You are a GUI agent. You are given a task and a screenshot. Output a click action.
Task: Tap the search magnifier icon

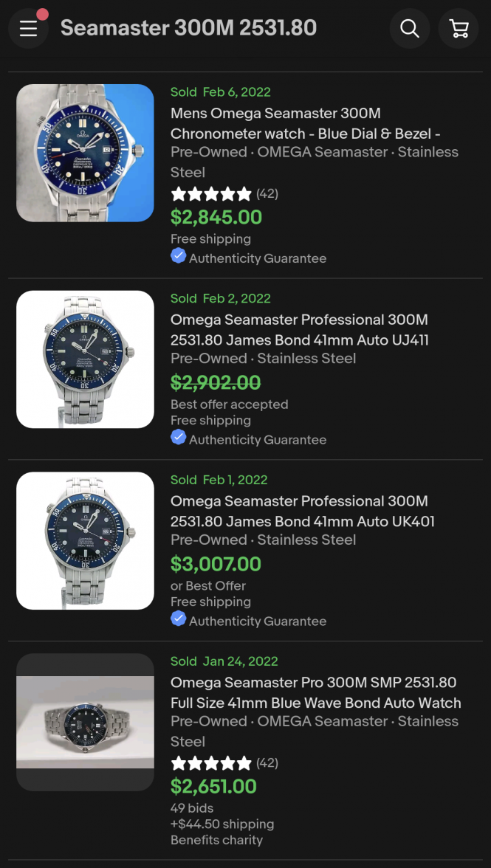[x=410, y=29]
